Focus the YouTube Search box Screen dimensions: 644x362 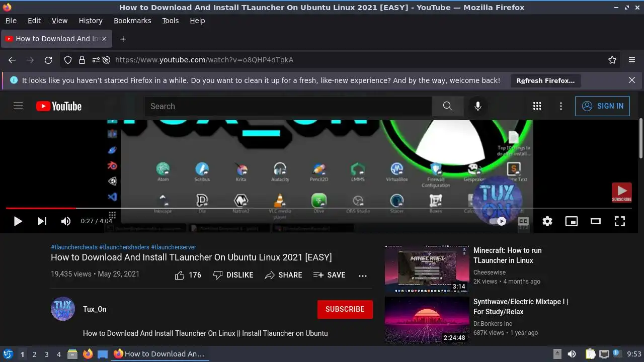tap(288, 106)
